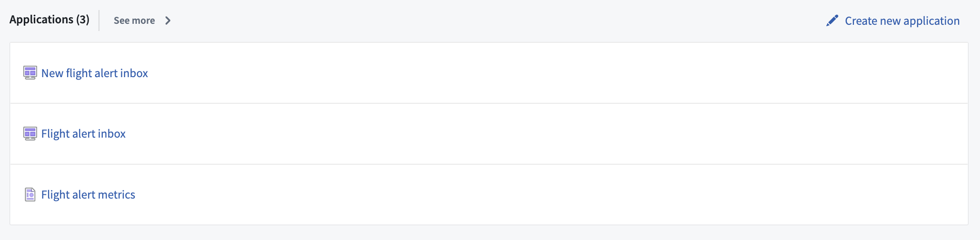The image size is (980, 240).
Task: Click the word "application" in the create link
Action: pos(931,21)
